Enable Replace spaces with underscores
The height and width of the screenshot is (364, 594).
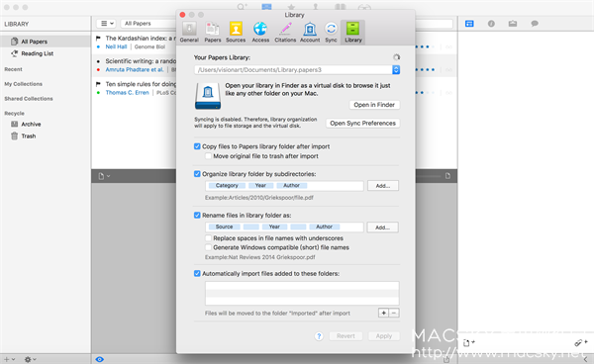point(208,238)
